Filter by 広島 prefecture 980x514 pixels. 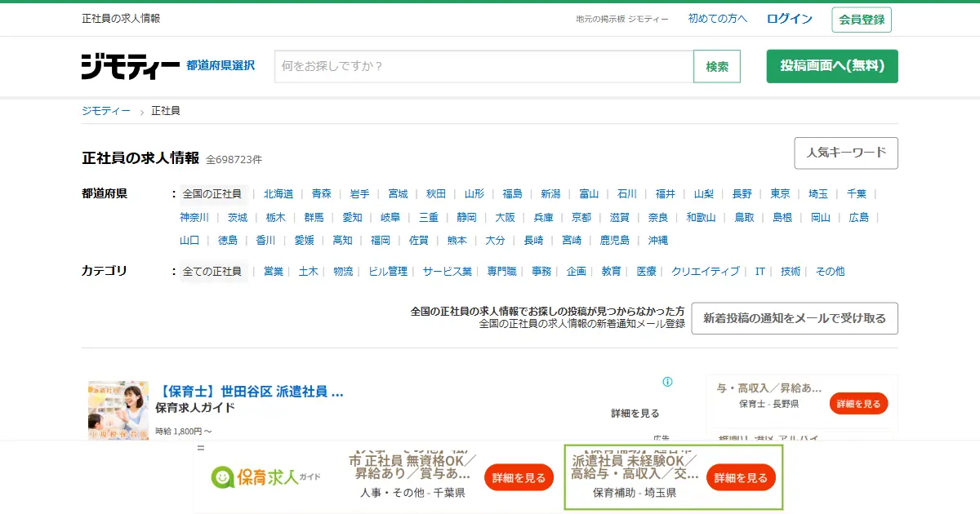(859, 218)
